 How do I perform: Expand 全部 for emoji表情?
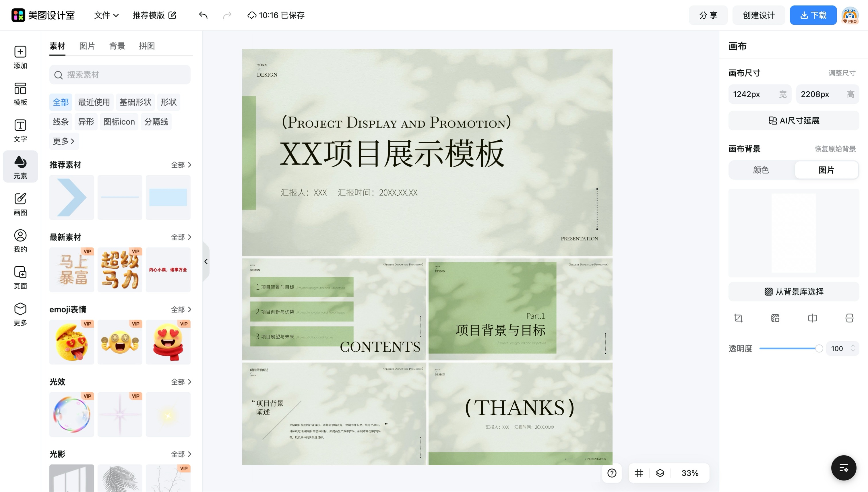point(181,309)
